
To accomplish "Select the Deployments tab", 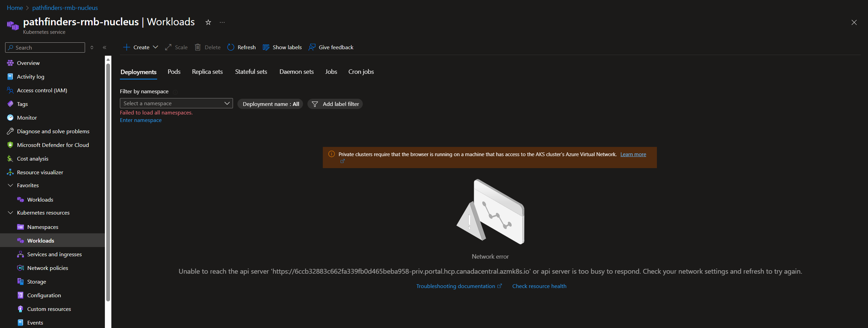I will (138, 72).
